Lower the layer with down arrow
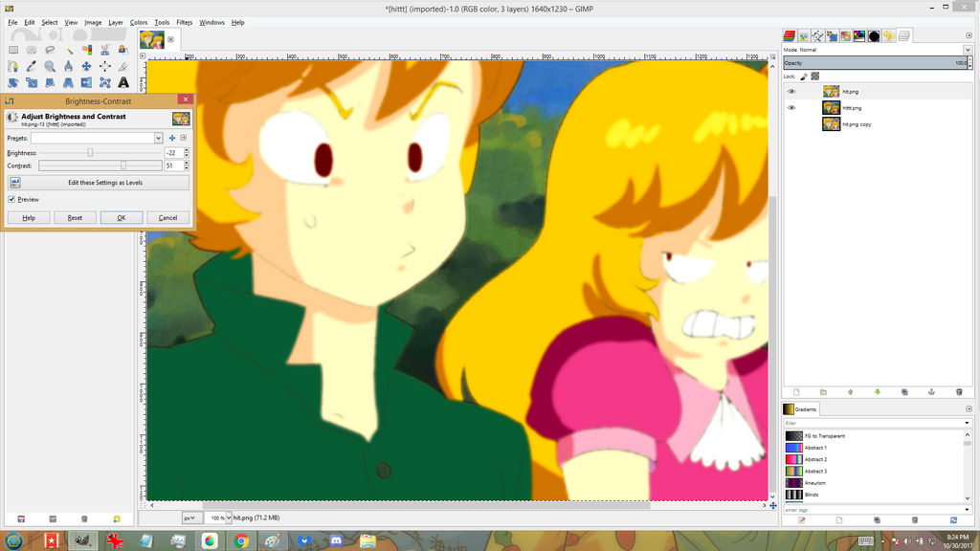980x551 pixels. (877, 391)
